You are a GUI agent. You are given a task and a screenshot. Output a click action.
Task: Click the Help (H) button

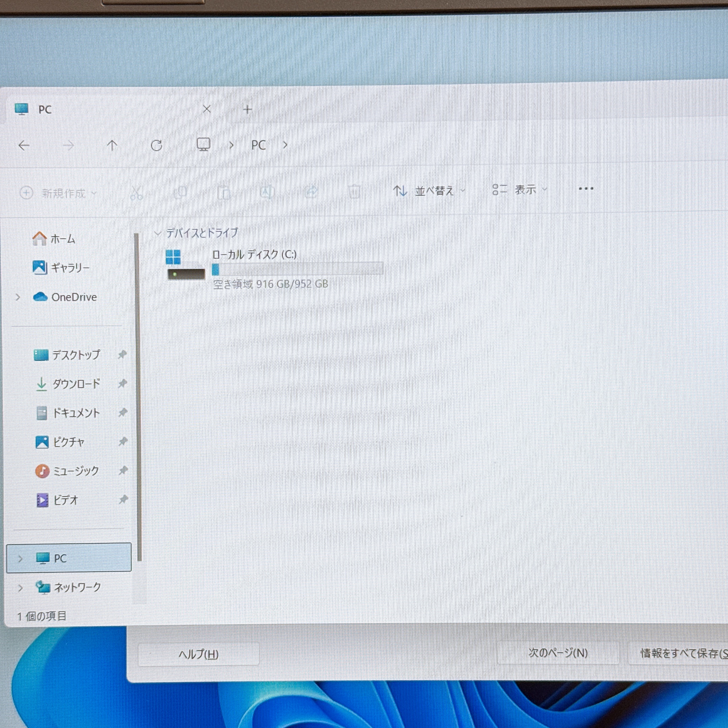point(199,654)
